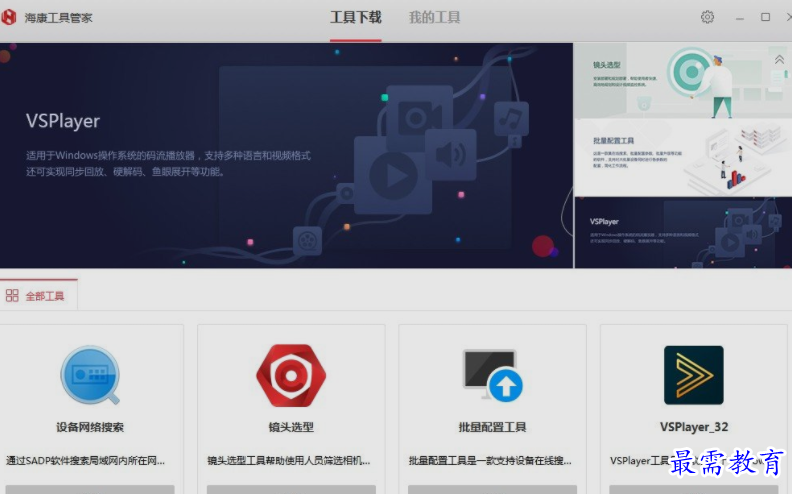Open the VSPlayer_32 tool title
This screenshot has height=494, width=792.
click(x=694, y=427)
